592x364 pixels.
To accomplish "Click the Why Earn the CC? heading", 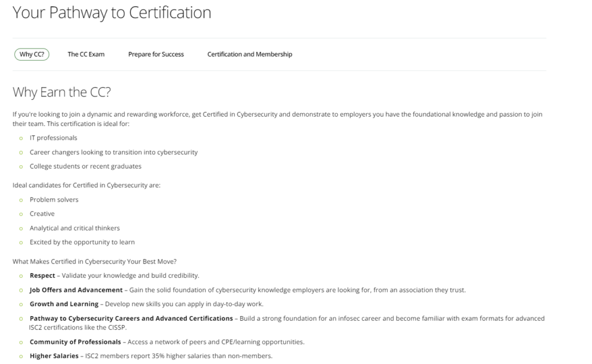I will 61,92.
